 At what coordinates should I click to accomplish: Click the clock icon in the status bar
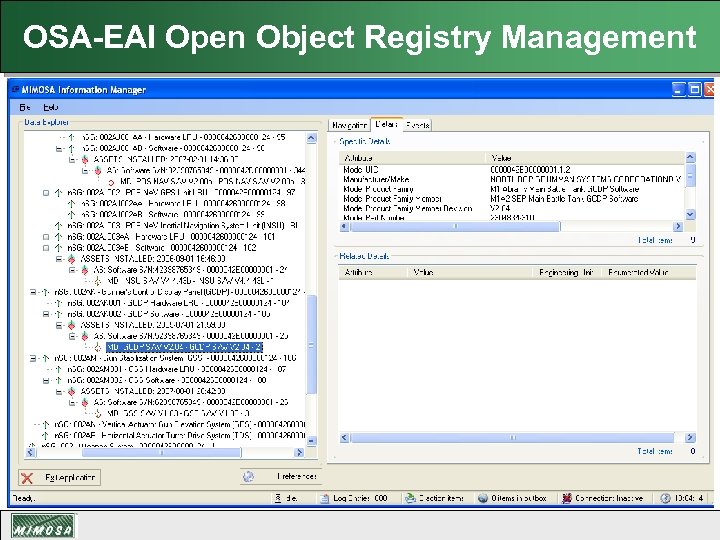tap(665, 498)
